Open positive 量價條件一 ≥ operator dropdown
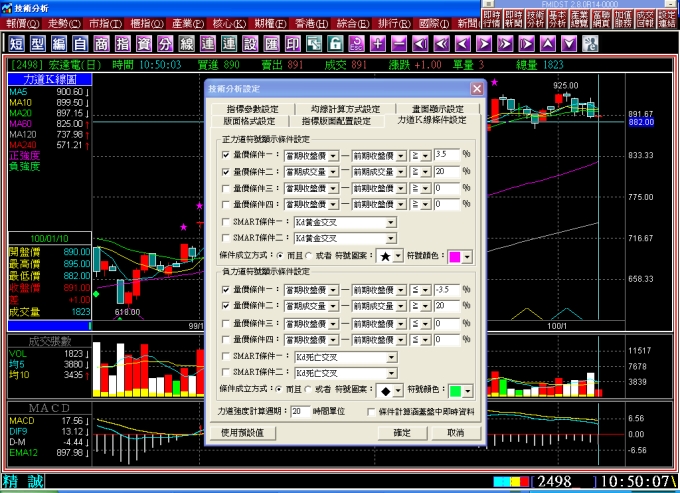The image size is (680, 493). (425, 156)
